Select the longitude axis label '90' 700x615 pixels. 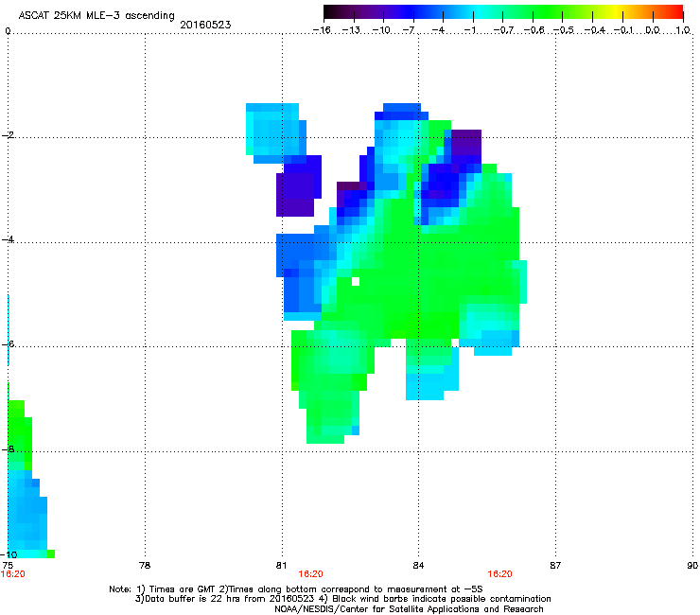click(x=692, y=566)
